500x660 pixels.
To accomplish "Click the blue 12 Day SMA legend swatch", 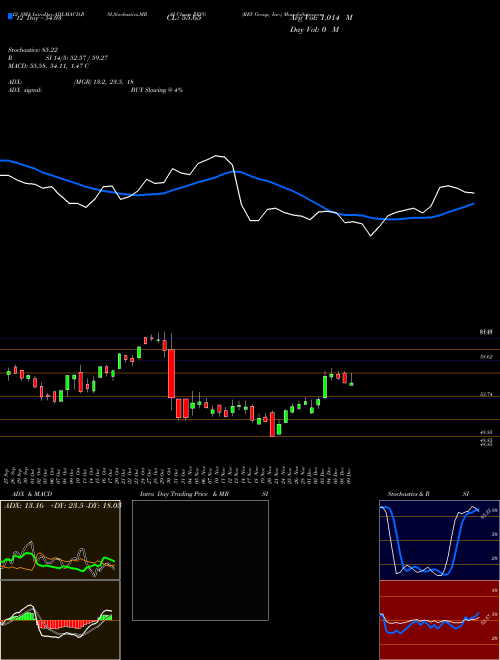I will [11, 17].
